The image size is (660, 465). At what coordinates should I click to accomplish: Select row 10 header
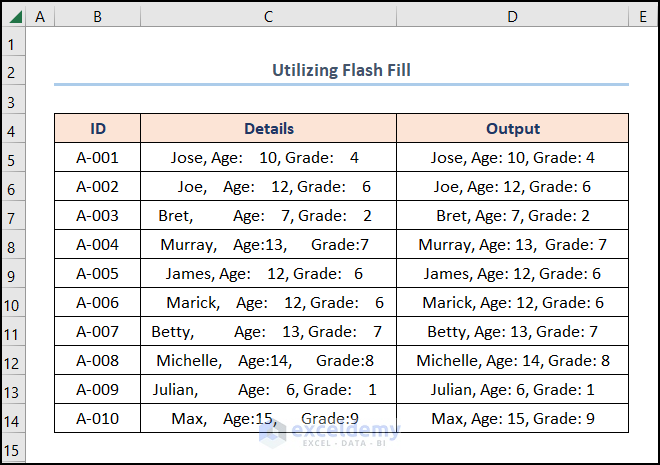pos(13,303)
